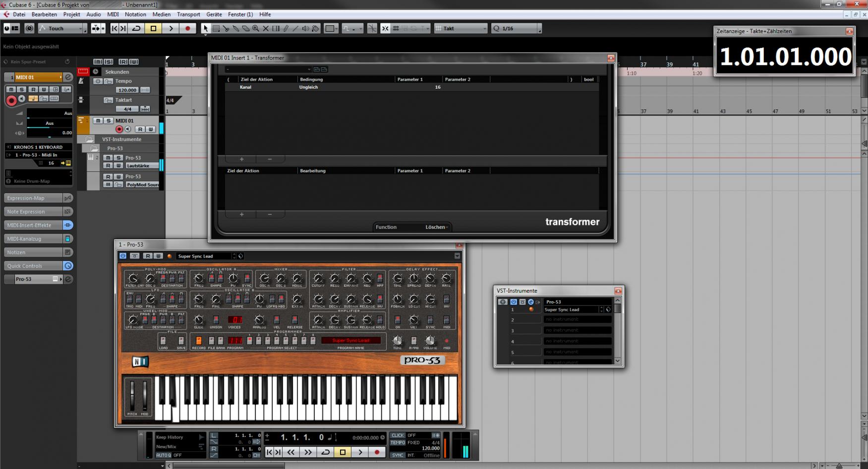The width and height of the screenshot is (868, 469).
Task: Toggle SYNC button in transport panel
Action: [x=398, y=455]
